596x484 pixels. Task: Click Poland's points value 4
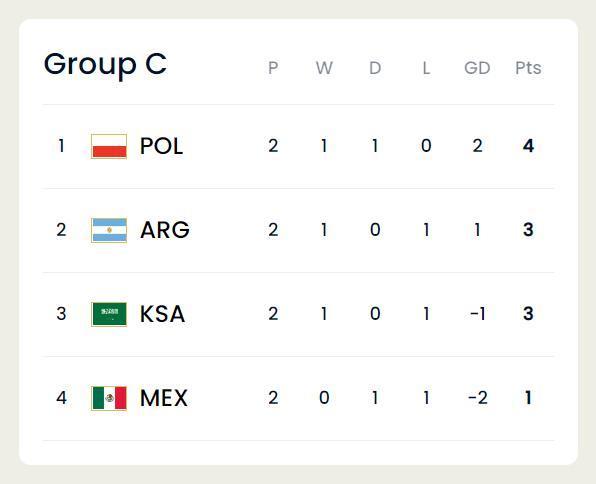(x=528, y=146)
